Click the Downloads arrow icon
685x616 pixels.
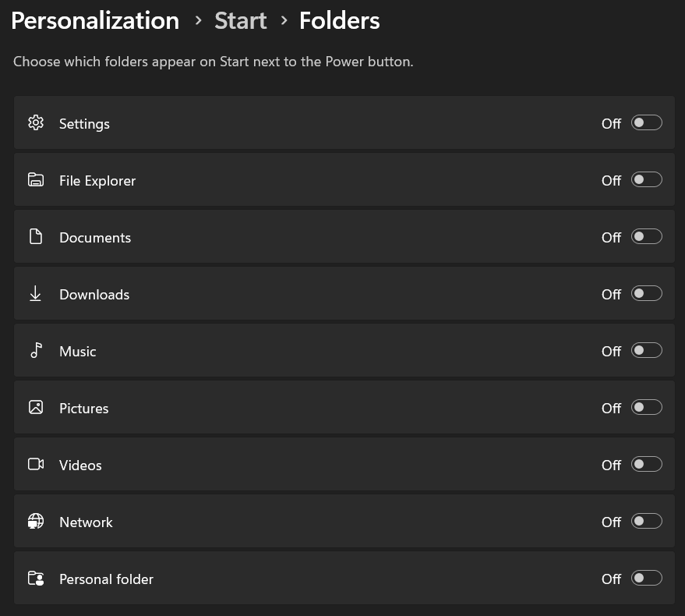pos(36,294)
